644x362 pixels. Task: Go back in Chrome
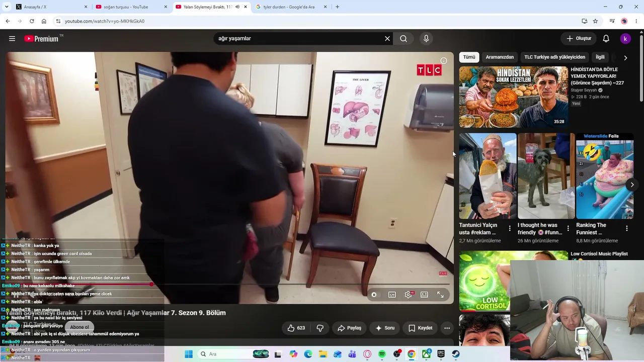click(x=8, y=21)
